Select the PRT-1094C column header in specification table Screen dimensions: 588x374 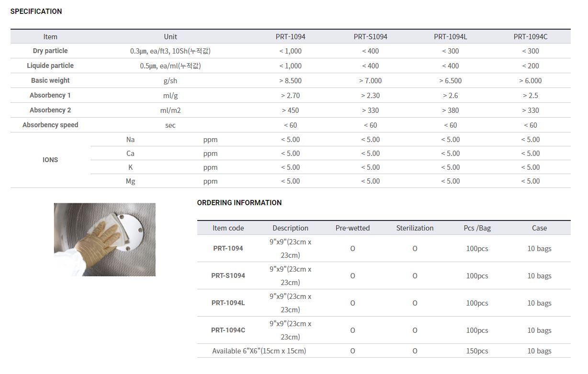(530, 37)
